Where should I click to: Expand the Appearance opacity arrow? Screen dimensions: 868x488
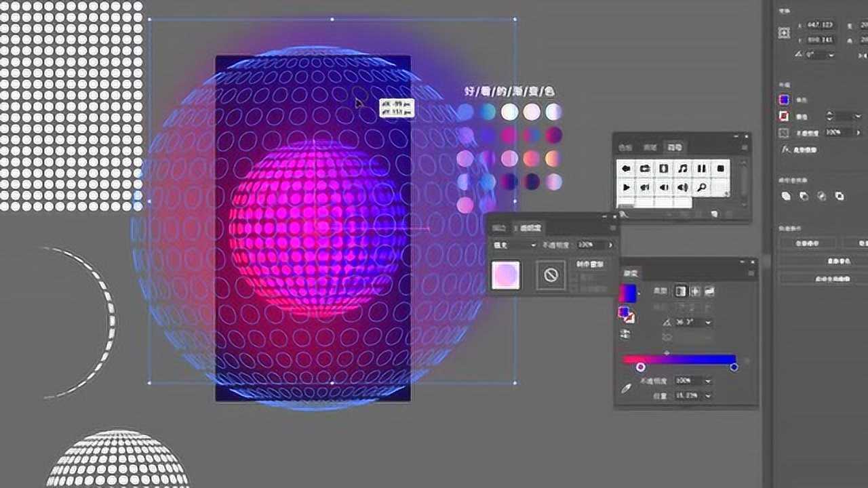point(859,133)
